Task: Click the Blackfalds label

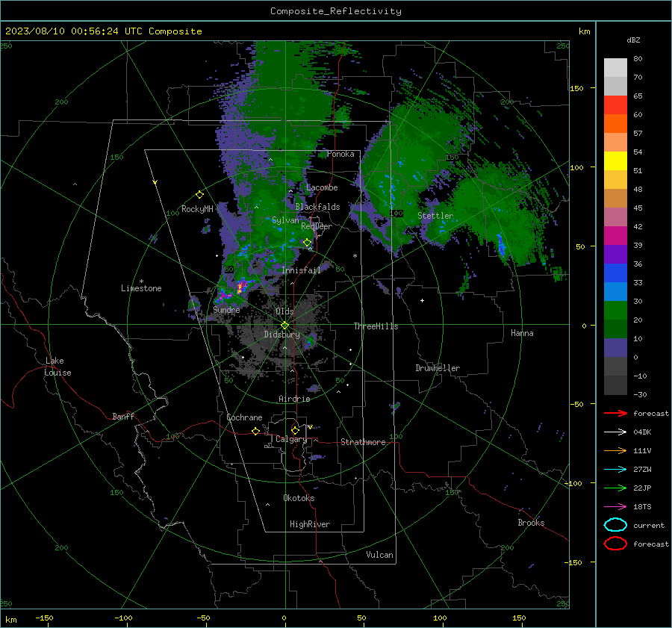Action: coord(317,207)
